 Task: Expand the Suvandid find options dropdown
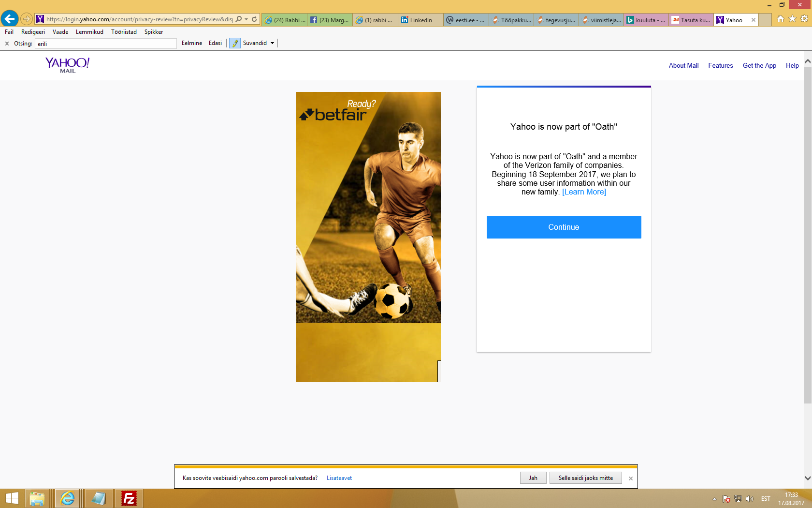(x=272, y=43)
